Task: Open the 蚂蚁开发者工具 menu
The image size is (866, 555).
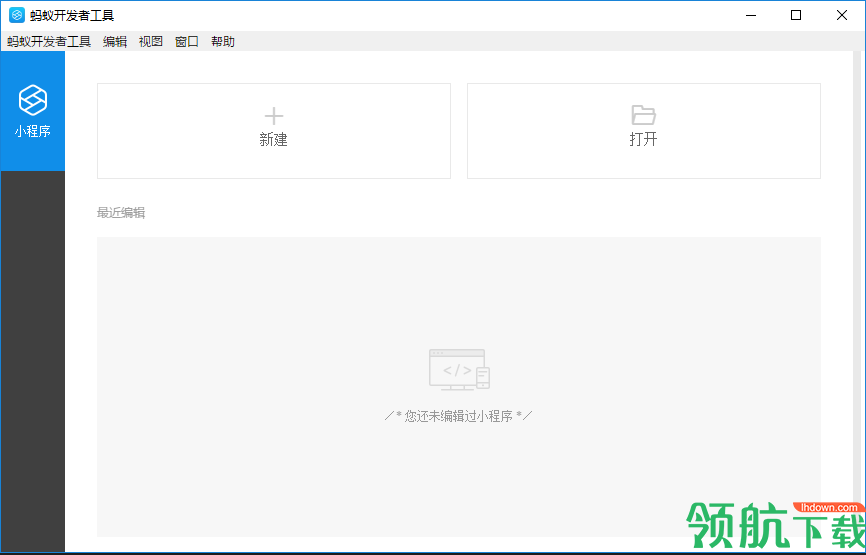Action: coord(49,41)
